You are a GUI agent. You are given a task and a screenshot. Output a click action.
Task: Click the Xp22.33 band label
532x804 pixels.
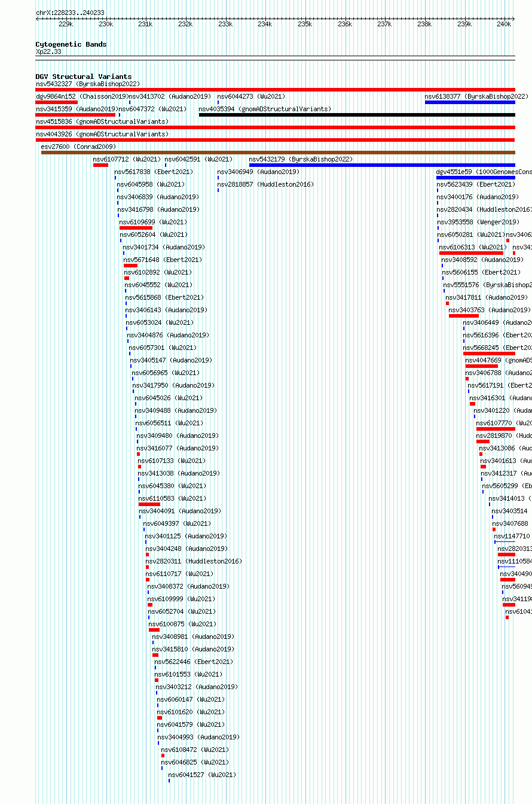pyautogui.click(x=48, y=52)
